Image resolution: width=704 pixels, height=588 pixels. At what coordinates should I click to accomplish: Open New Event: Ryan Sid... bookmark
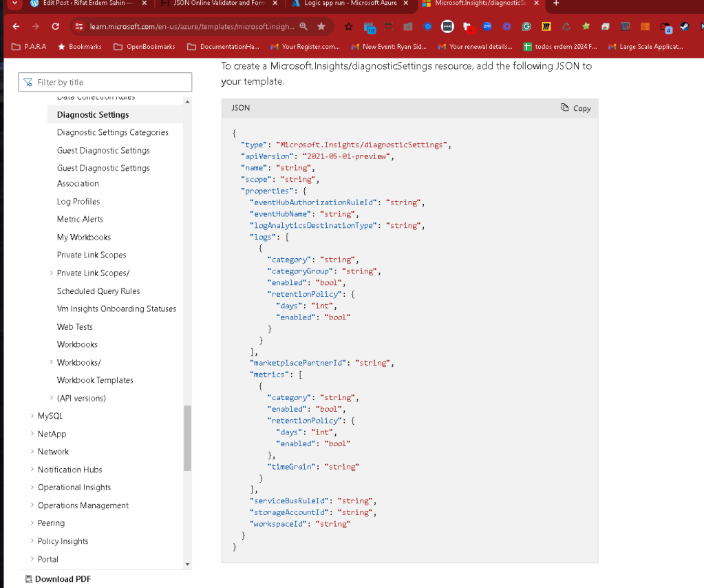pos(389,46)
